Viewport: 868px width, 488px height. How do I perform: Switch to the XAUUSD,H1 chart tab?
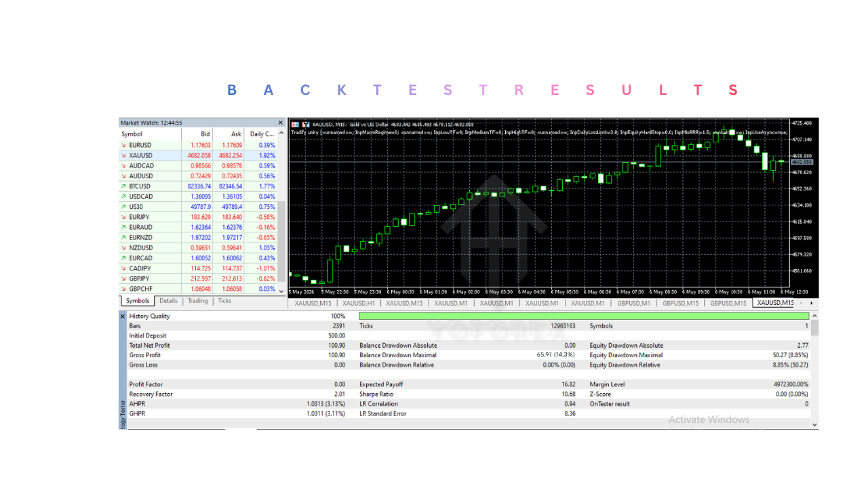click(359, 303)
